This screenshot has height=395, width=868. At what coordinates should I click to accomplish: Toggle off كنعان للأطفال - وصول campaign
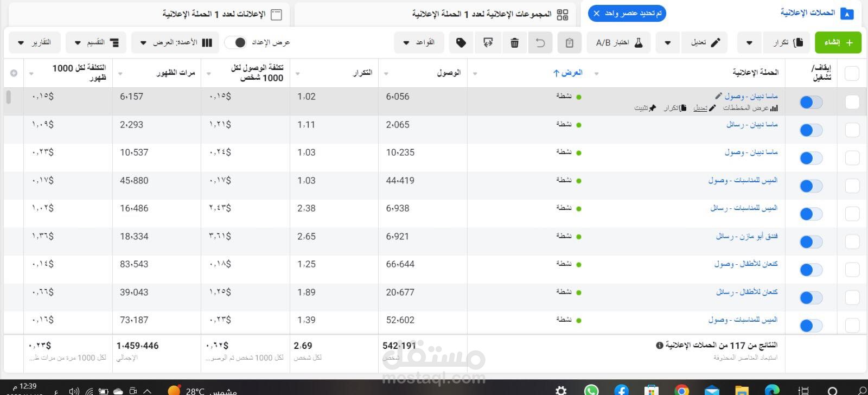(x=811, y=270)
